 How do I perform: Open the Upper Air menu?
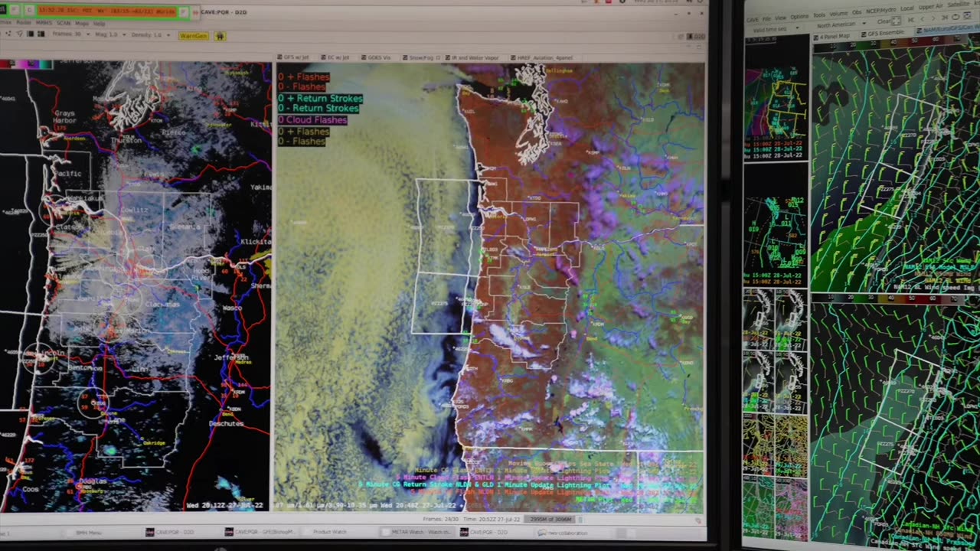930,7
